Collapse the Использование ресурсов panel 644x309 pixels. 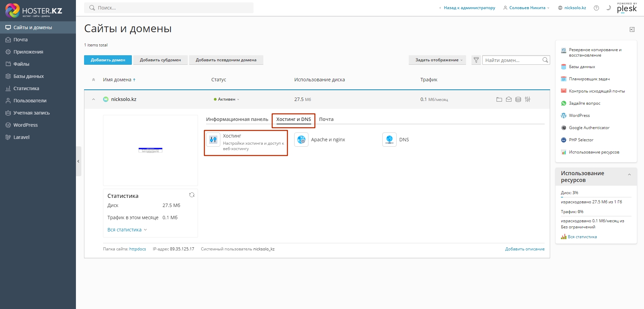(629, 175)
